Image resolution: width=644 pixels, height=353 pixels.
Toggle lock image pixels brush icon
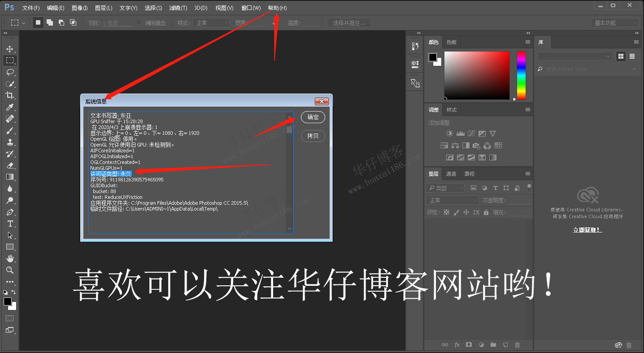tap(456, 212)
